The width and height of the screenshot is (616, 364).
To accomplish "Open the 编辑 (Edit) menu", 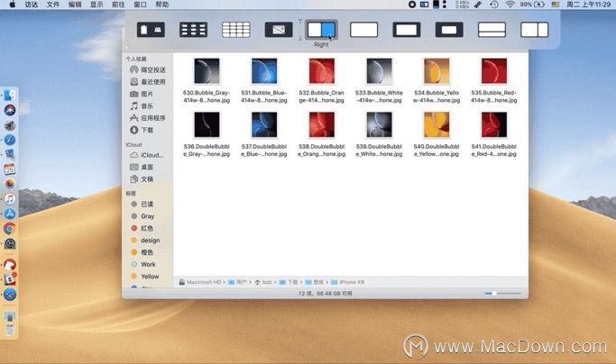I will pyautogui.click(x=75, y=5).
